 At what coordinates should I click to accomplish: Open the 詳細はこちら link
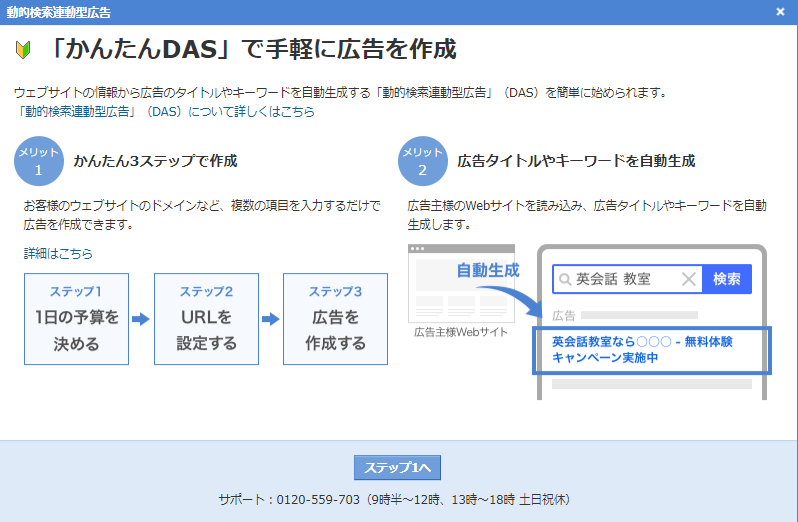pyautogui.click(x=58, y=254)
